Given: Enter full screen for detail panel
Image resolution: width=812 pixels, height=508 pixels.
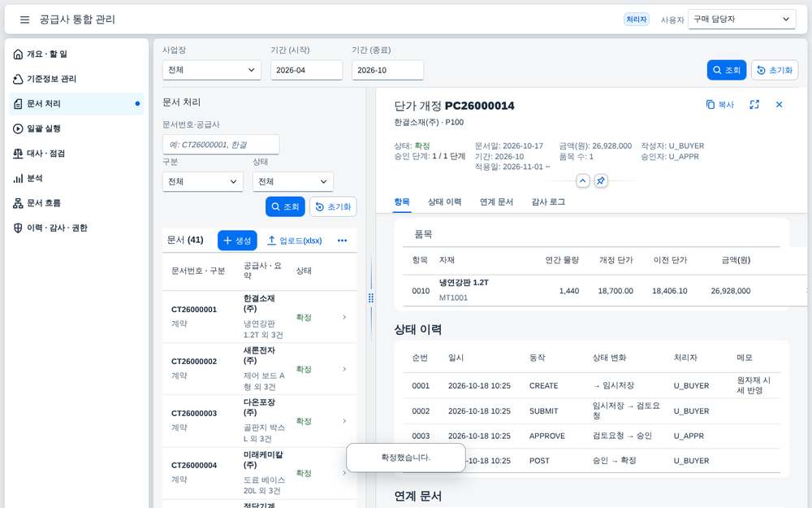Looking at the screenshot, I should pos(754,105).
